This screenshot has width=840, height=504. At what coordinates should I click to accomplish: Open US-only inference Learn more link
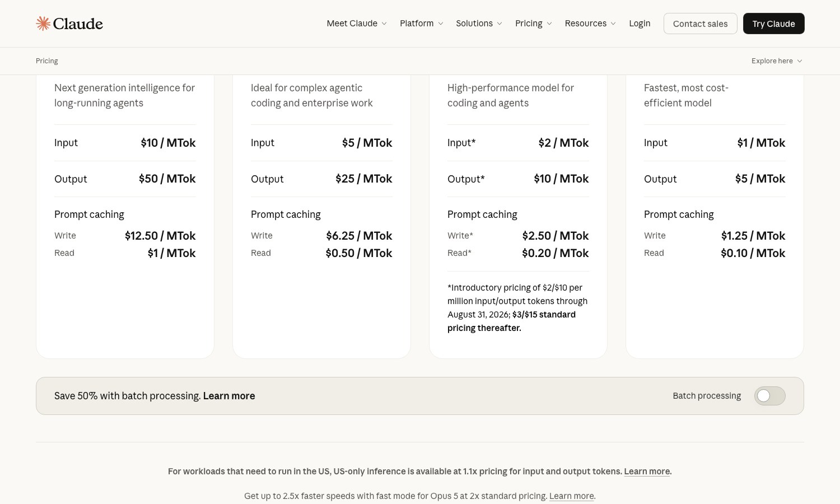[x=647, y=472]
